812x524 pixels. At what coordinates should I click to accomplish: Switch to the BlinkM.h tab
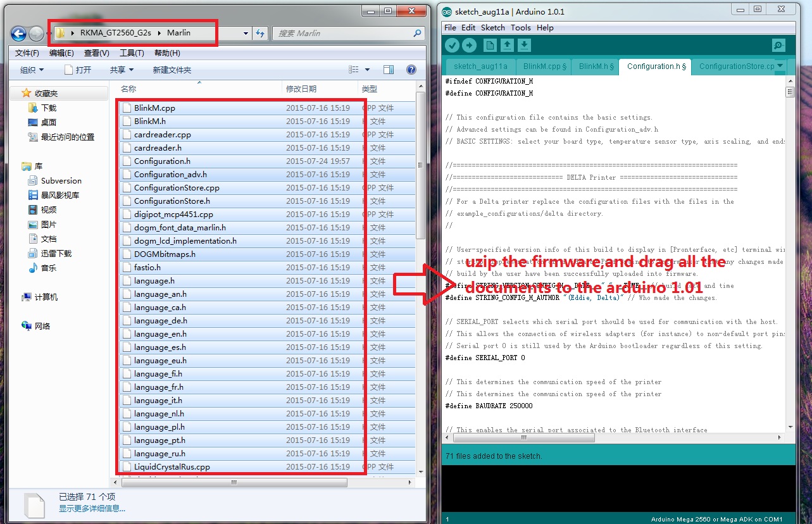(596, 66)
